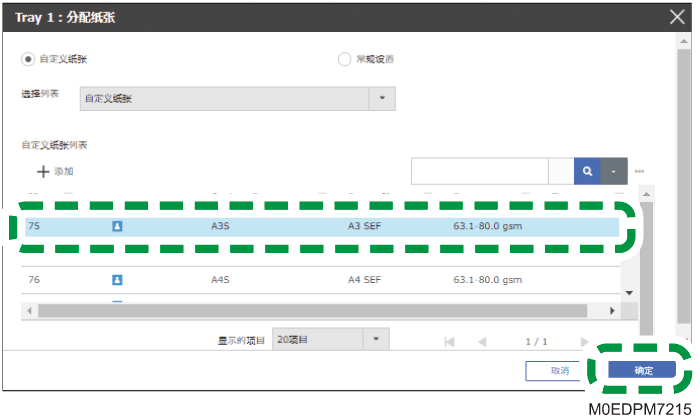Expand the search options arrow
This screenshot has height=420, width=700.
pyautogui.click(x=614, y=171)
